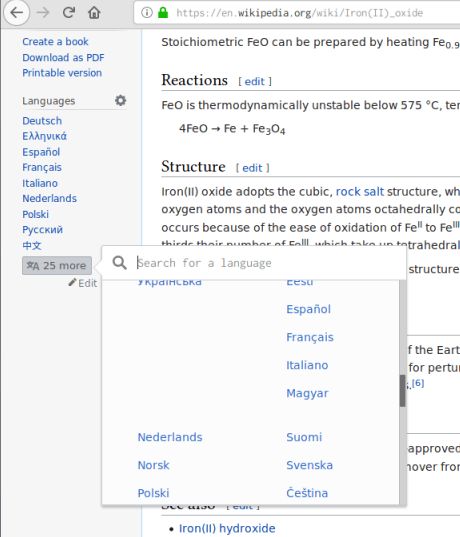Choose Polski in the language popup

point(153,494)
